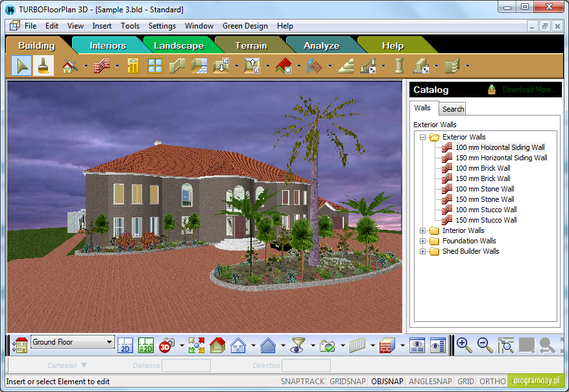Click the house builder wizard icon

point(71,66)
